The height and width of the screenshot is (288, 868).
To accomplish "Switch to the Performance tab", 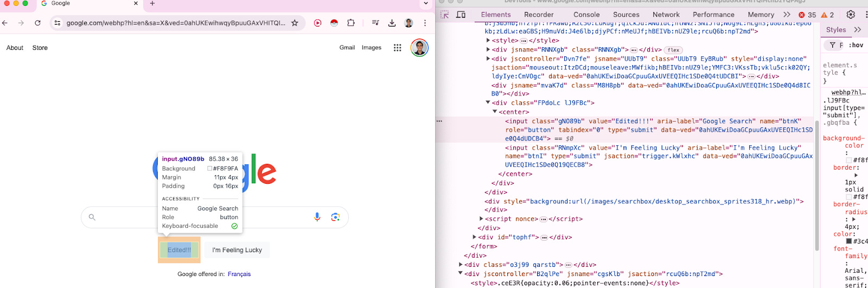I will [713, 15].
